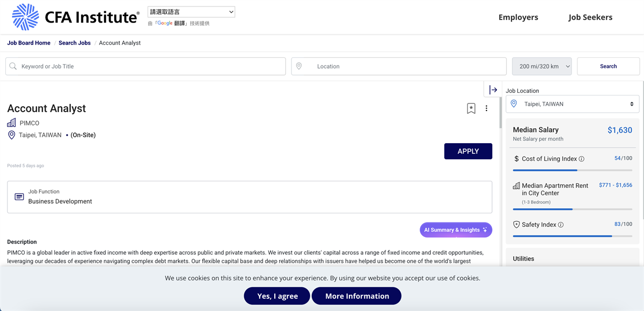
Task: Open the Taipei, TAIWAN job location selector
Action: pos(573,104)
